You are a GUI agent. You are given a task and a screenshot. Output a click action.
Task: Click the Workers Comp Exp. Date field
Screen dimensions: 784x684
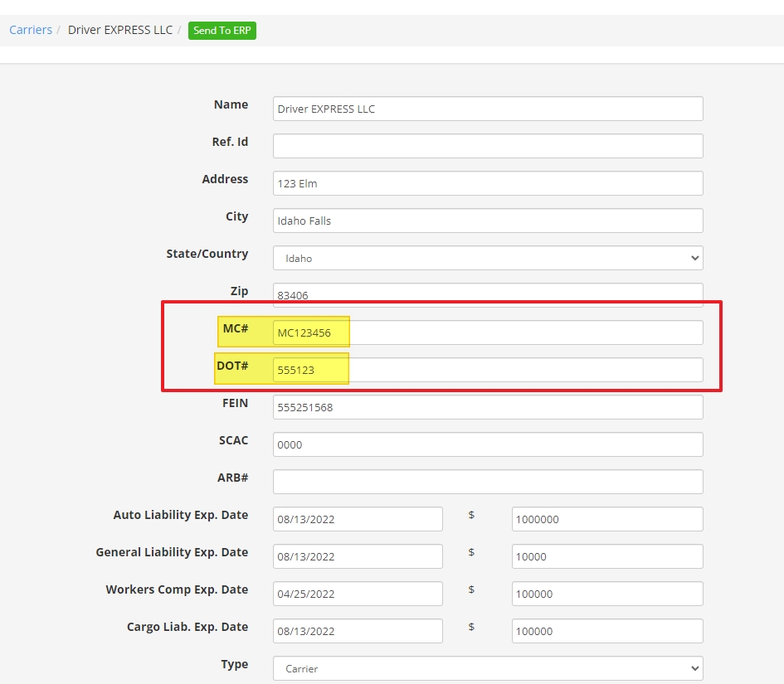pyautogui.click(x=358, y=594)
